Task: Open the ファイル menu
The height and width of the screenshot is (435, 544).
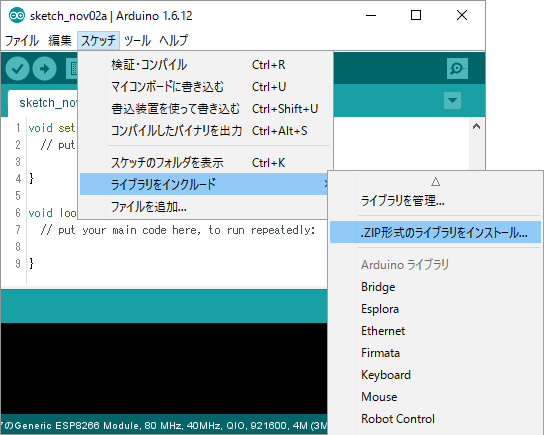Action: 22,41
